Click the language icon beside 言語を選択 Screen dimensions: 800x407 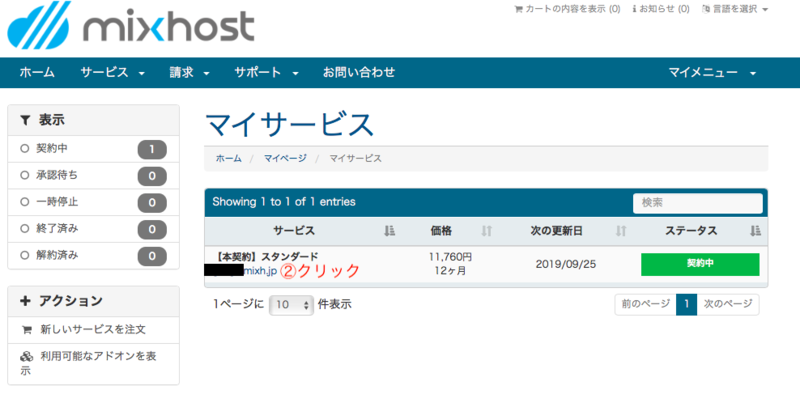(706, 9)
